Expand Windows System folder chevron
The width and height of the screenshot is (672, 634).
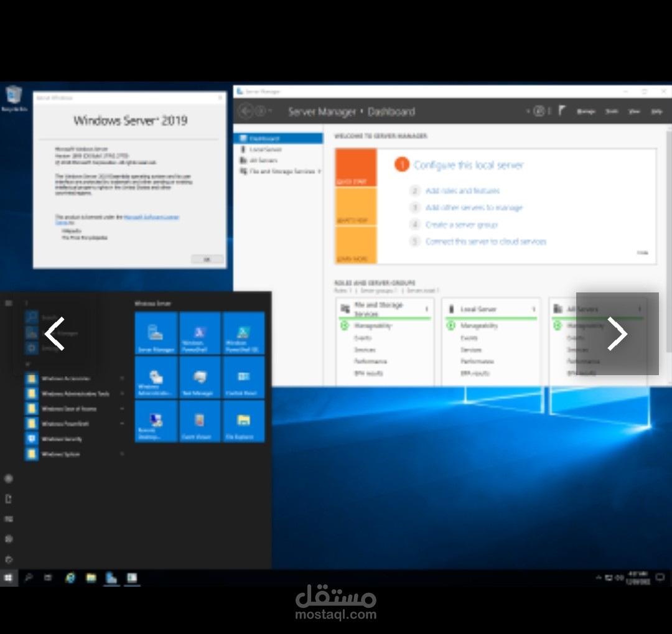coord(122,454)
